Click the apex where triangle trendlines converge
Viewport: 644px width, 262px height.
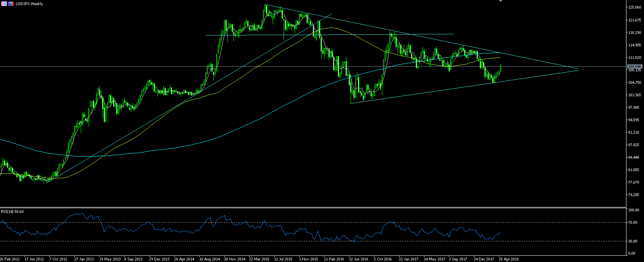click(x=578, y=69)
